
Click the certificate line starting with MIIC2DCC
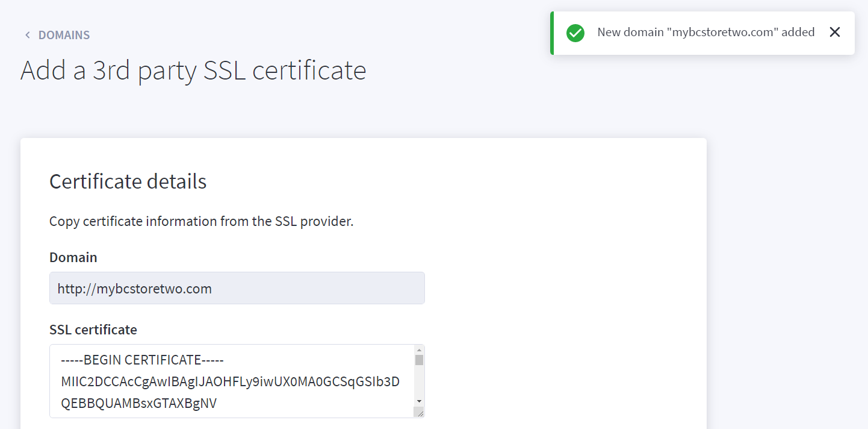pos(230,382)
